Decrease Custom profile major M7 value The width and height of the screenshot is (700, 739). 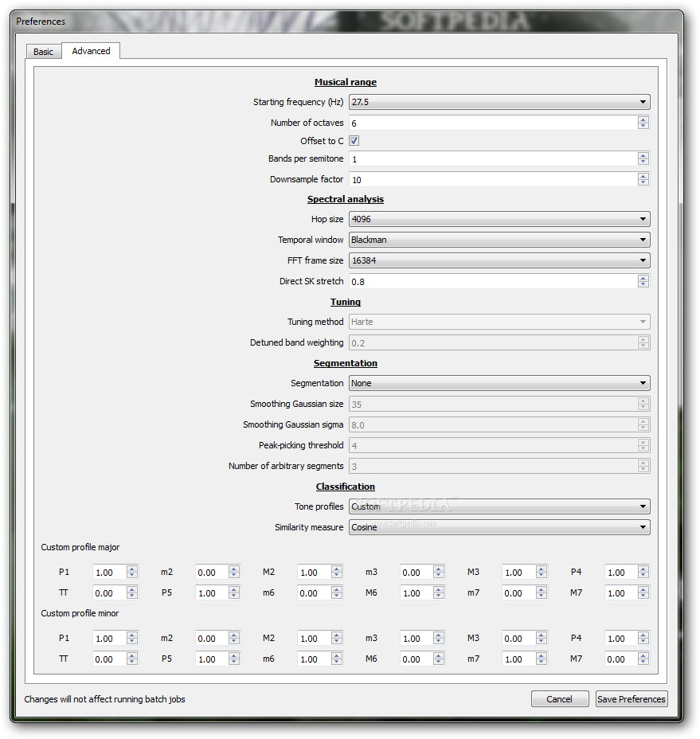point(643,596)
